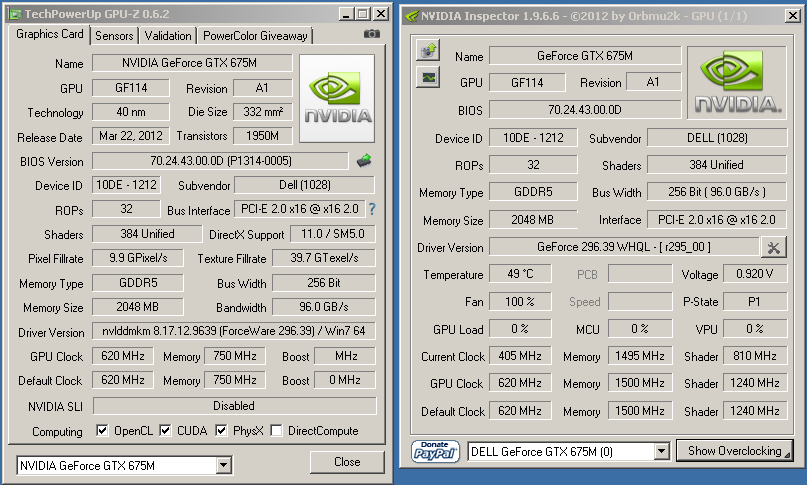Click the Texture Fillrate 39.7 GTexel/s value
This screenshot has height=485, width=807.
tap(324, 258)
